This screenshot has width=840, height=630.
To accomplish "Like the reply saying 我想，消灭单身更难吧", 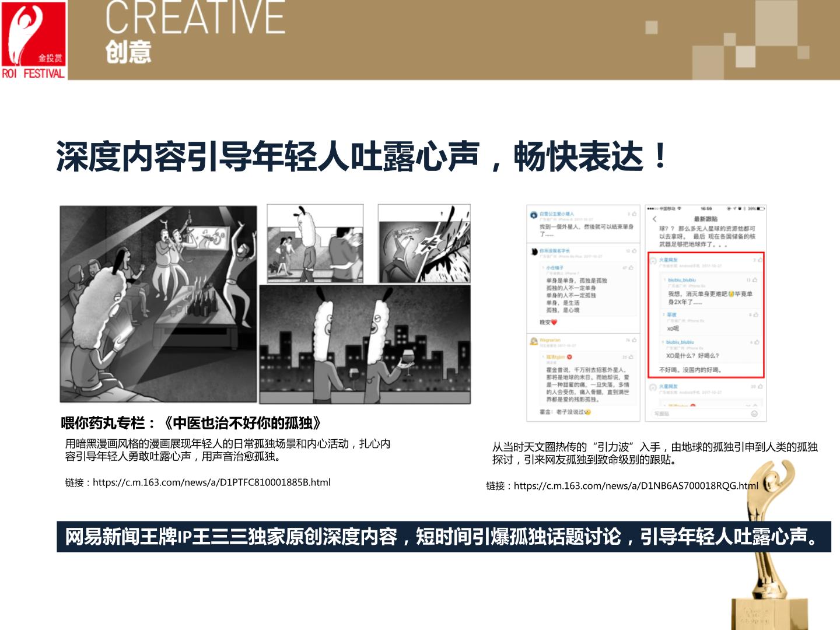I will pyautogui.click(x=755, y=280).
